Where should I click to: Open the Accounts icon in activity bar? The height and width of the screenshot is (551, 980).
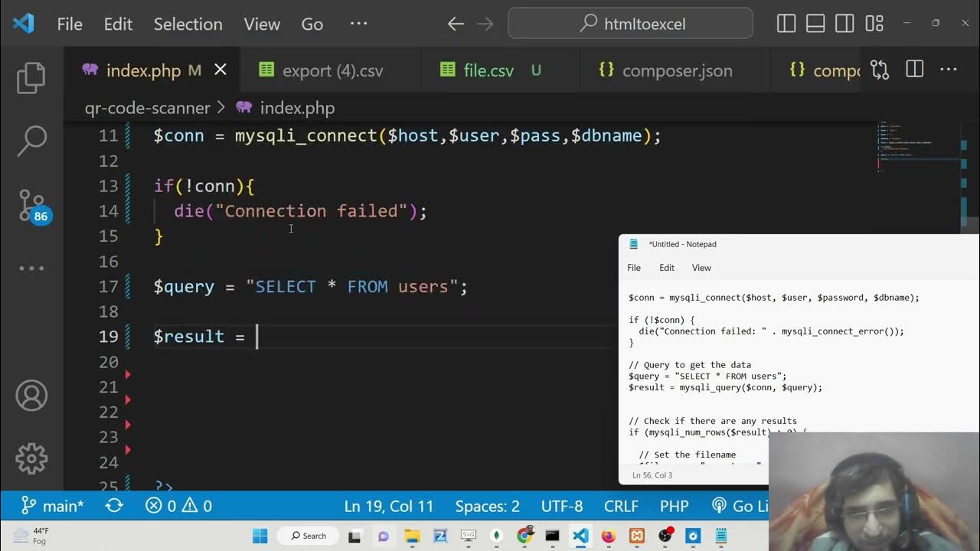31,396
